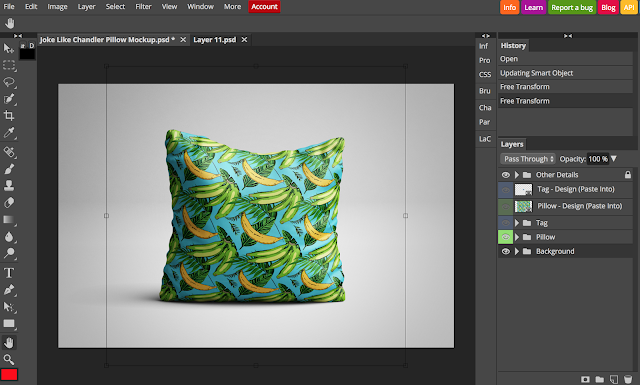Image resolution: width=640 pixels, height=385 pixels.
Task: Add a raster mask to layer
Action: click(585, 379)
